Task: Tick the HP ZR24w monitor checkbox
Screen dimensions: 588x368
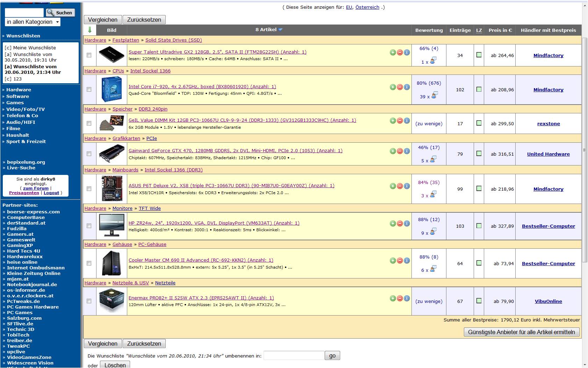Action: [x=89, y=226]
